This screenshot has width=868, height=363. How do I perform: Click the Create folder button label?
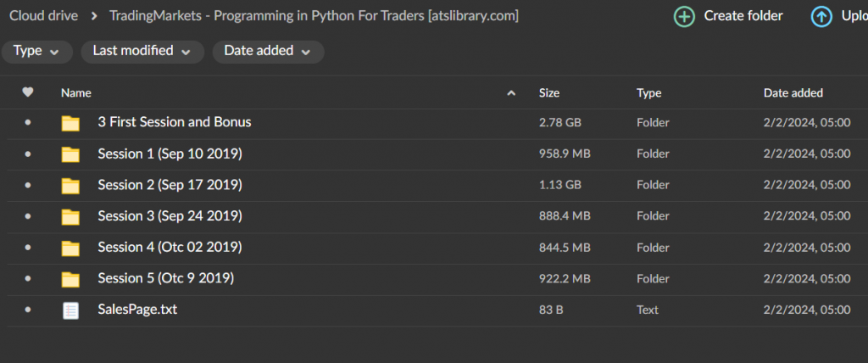pos(743,16)
